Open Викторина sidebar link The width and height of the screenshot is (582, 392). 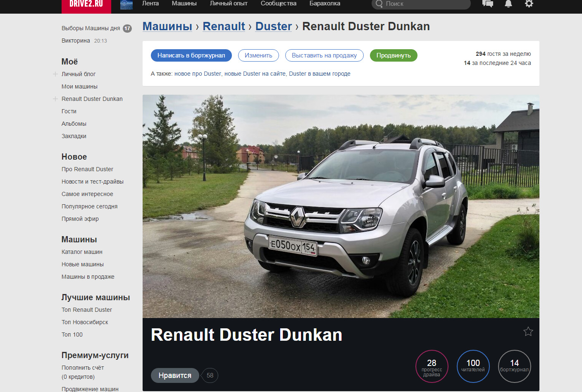click(x=76, y=41)
